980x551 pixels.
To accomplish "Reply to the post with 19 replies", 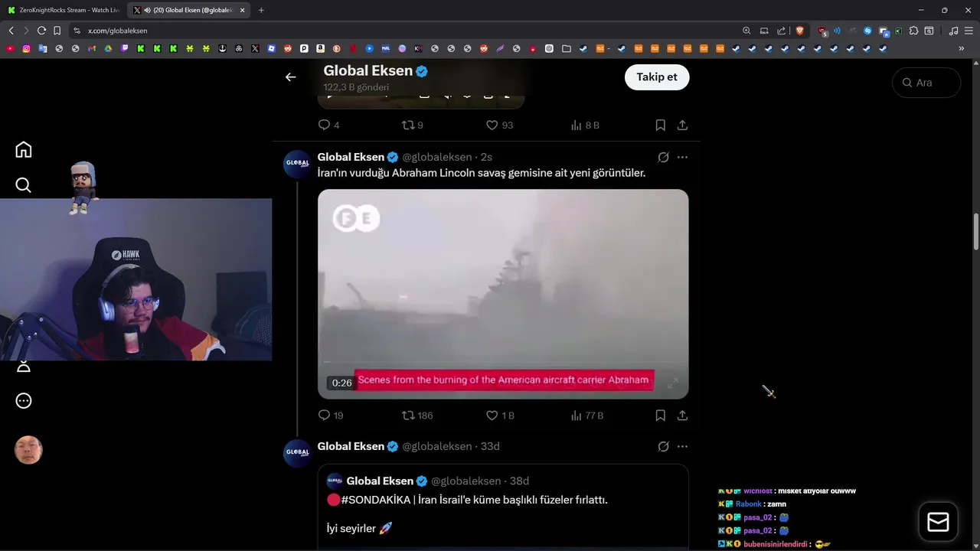I will (330, 415).
